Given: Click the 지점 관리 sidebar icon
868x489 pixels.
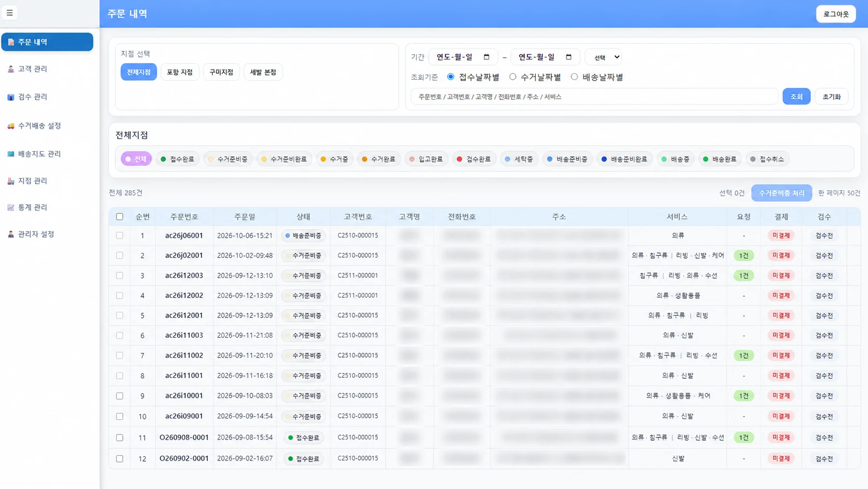Looking at the screenshot, I should pyautogui.click(x=11, y=181).
